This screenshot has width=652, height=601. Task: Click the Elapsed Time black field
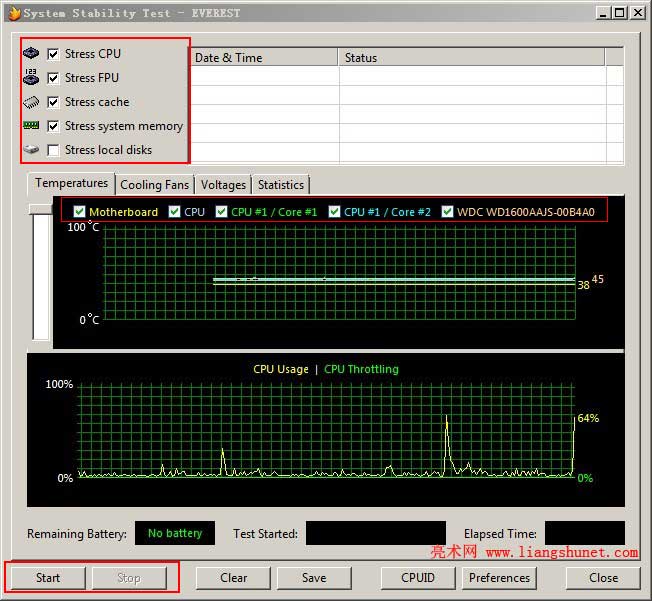[585, 533]
